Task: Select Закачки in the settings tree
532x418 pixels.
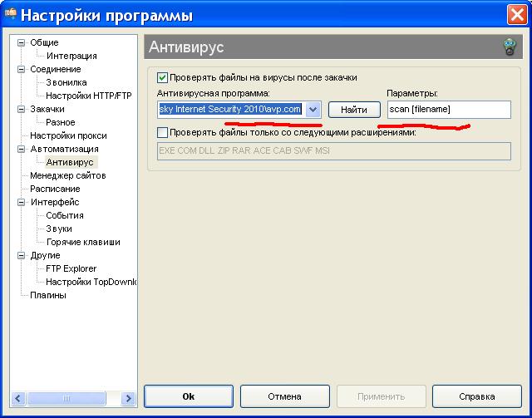Action: point(47,109)
